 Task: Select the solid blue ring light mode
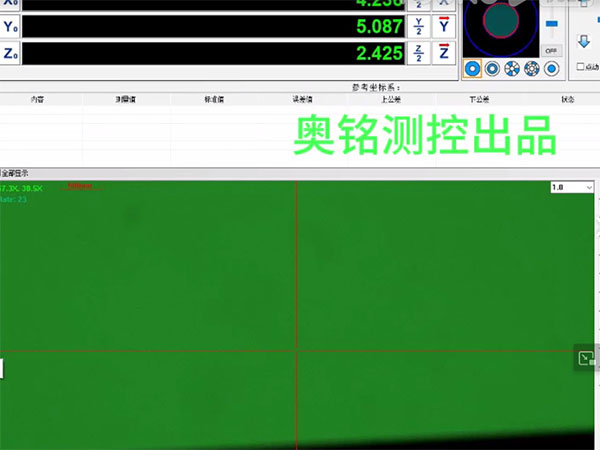point(472,69)
